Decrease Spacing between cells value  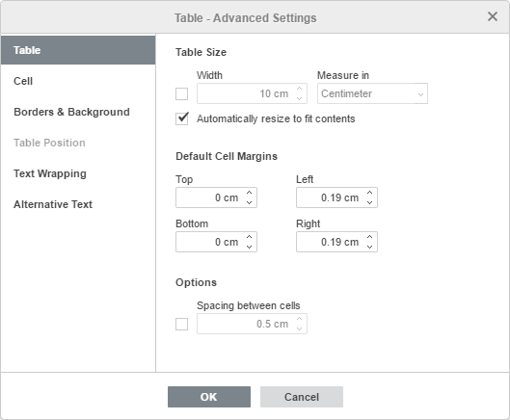(300, 328)
